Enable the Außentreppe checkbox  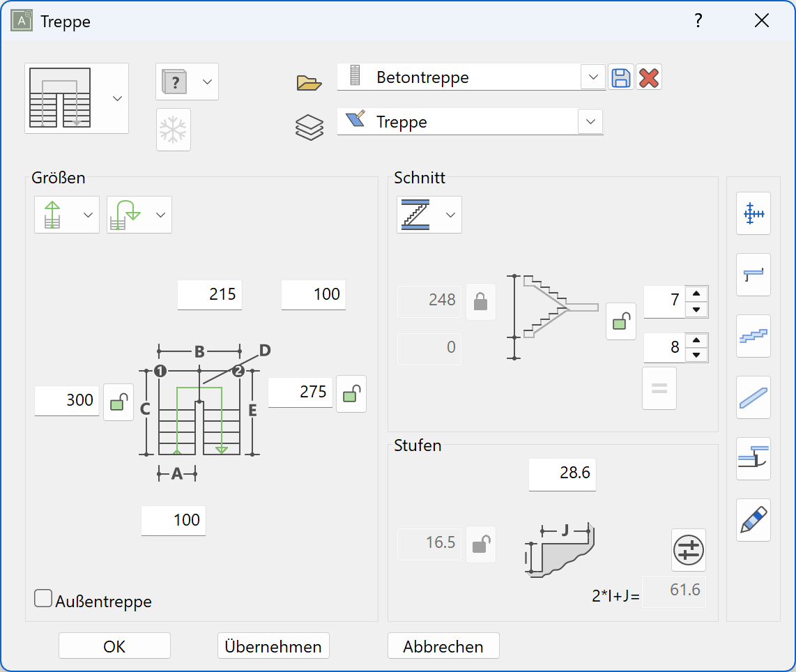tap(43, 597)
